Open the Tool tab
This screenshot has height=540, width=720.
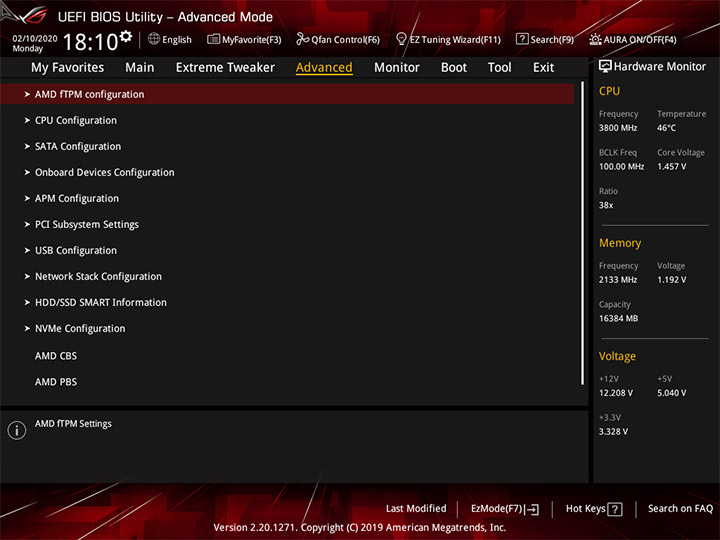[499, 68]
